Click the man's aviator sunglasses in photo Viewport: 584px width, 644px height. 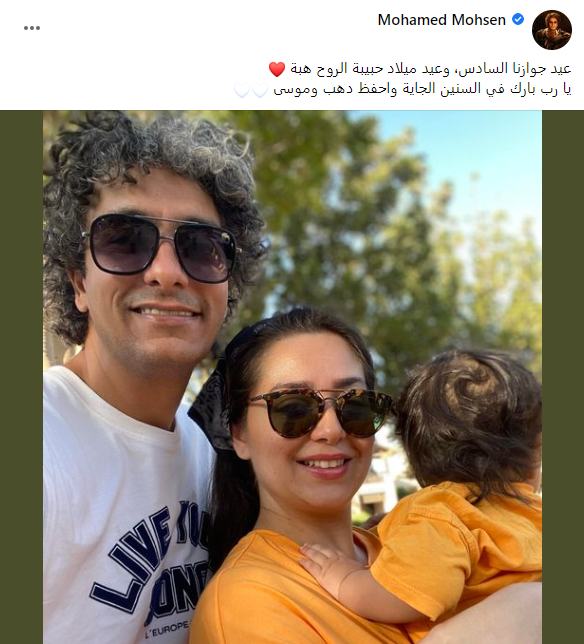tap(161, 248)
